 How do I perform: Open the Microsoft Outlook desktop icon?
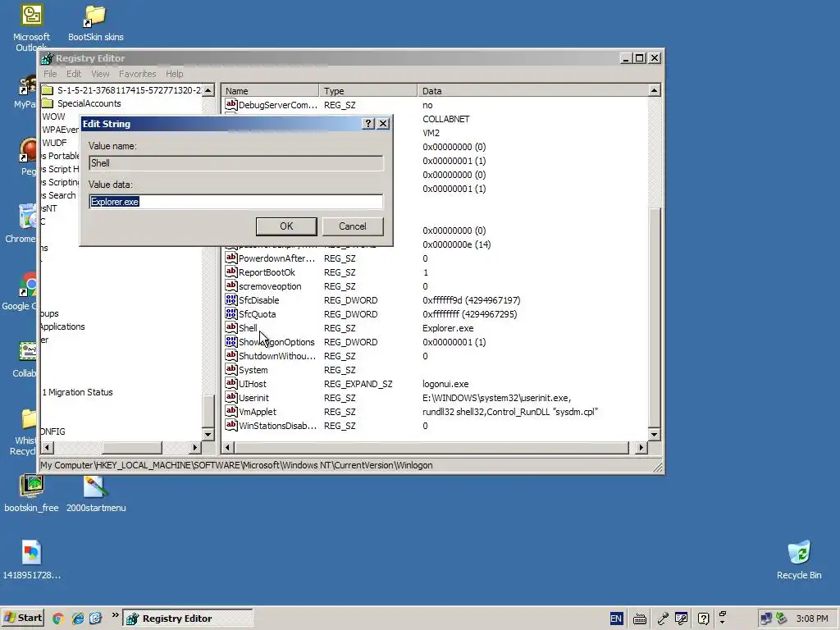31,28
